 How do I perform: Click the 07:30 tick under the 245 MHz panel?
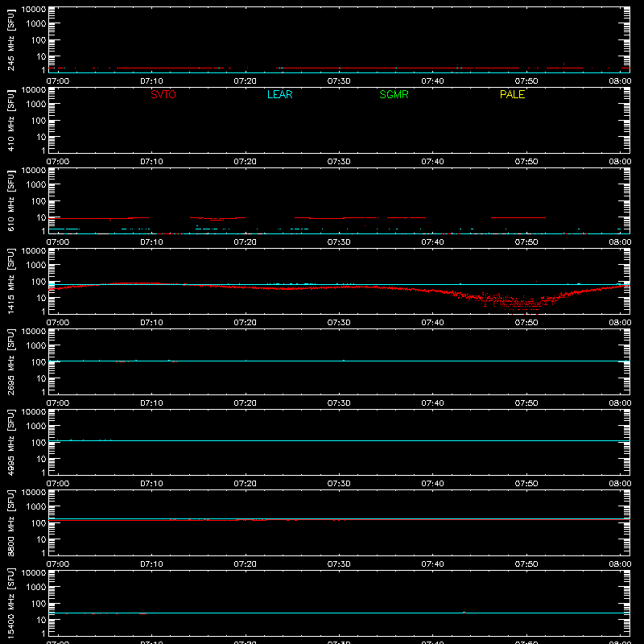pyautogui.click(x=339, y=81)
